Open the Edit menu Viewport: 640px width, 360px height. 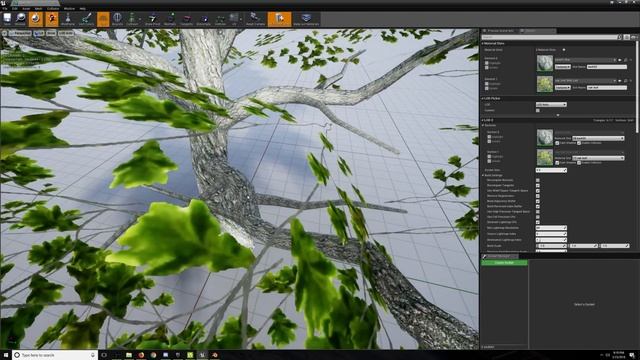pos(15,8)
